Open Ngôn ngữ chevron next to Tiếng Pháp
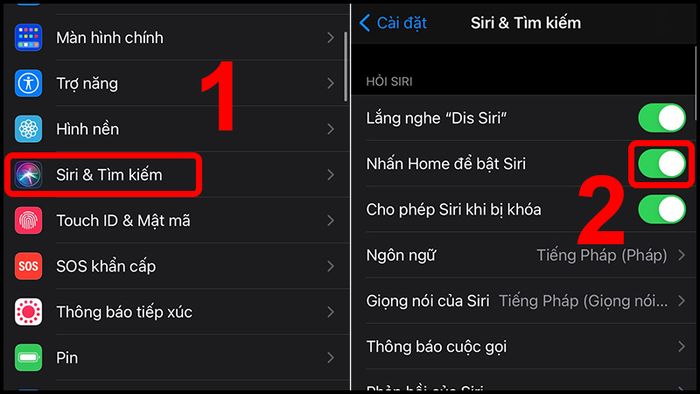Viewport: 700px width, 394px height. tap(682, 255)
